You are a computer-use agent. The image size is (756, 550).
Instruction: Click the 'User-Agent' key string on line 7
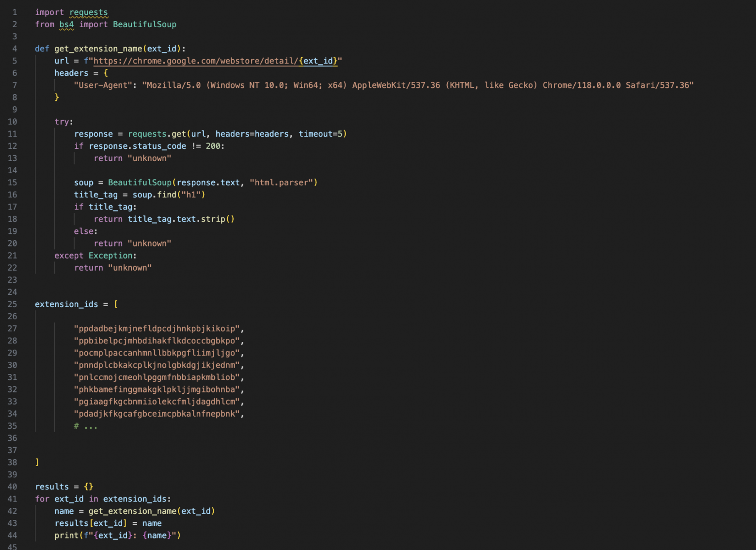click(103, 85)
